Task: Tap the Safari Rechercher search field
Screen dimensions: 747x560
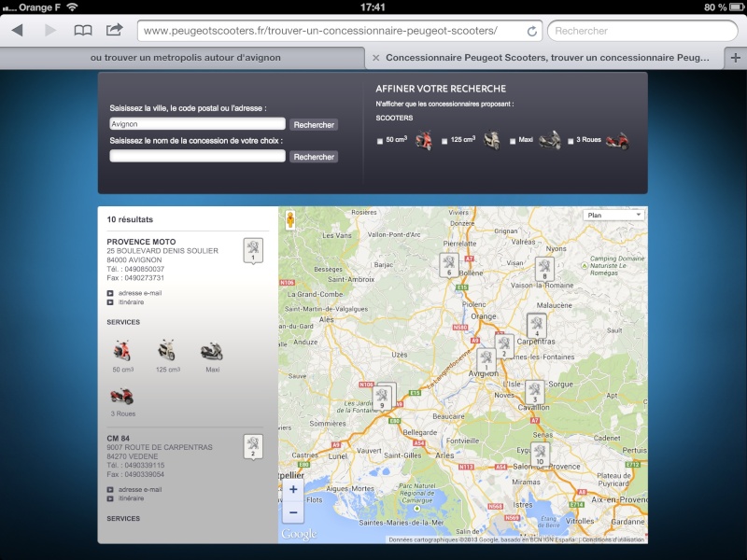Action: pyautogui.click(x=642, y=31)
